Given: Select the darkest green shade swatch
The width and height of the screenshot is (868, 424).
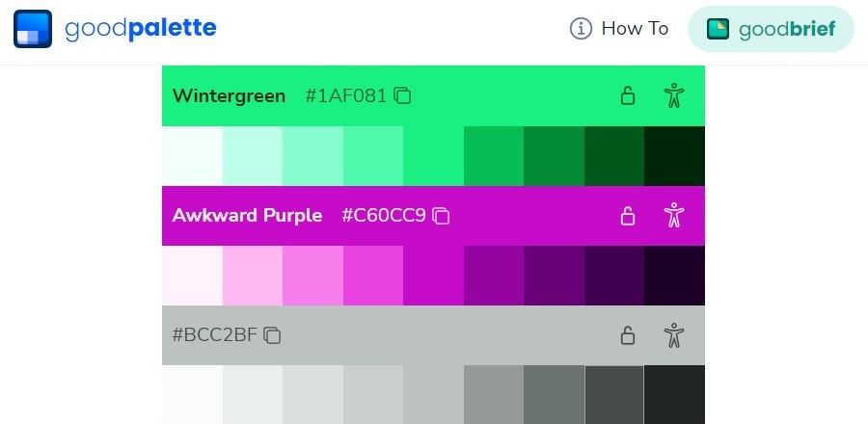Looking at the screenshot, I should [x=674, y=156].
